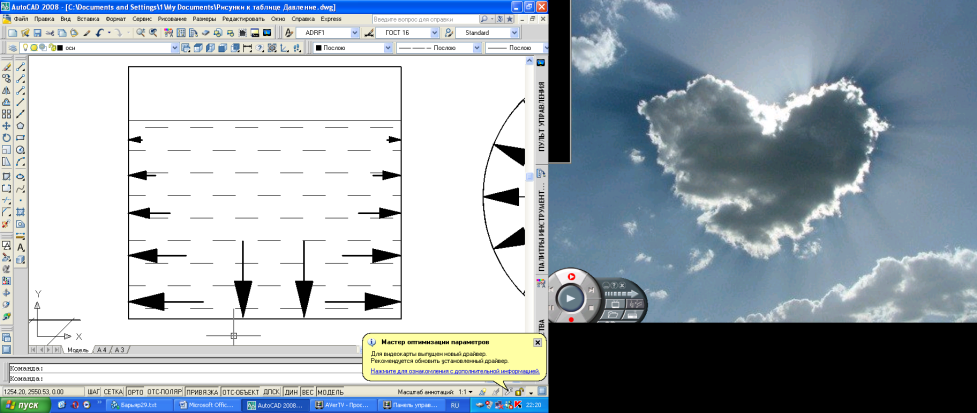Select the Polygon draw tool
This screenshot has height=413, width=977.
click(21, 125)
